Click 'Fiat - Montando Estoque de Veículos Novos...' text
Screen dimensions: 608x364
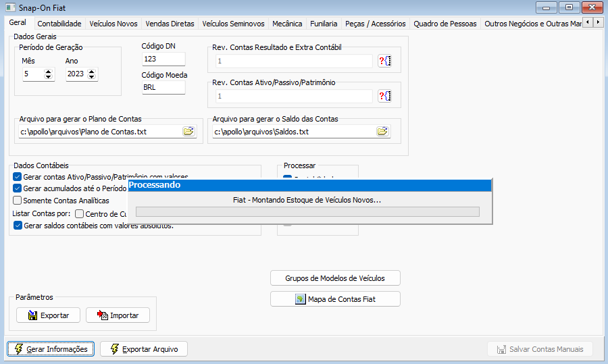(307, 200)
